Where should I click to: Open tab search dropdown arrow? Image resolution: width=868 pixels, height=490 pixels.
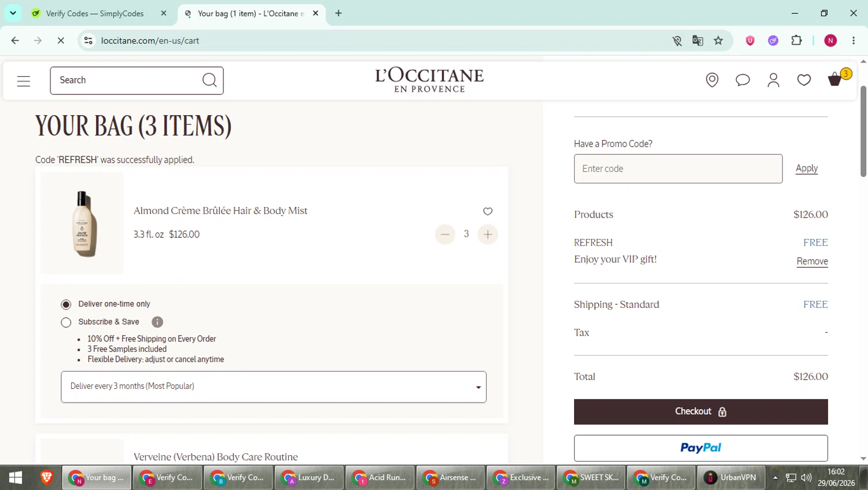(13, 13)
